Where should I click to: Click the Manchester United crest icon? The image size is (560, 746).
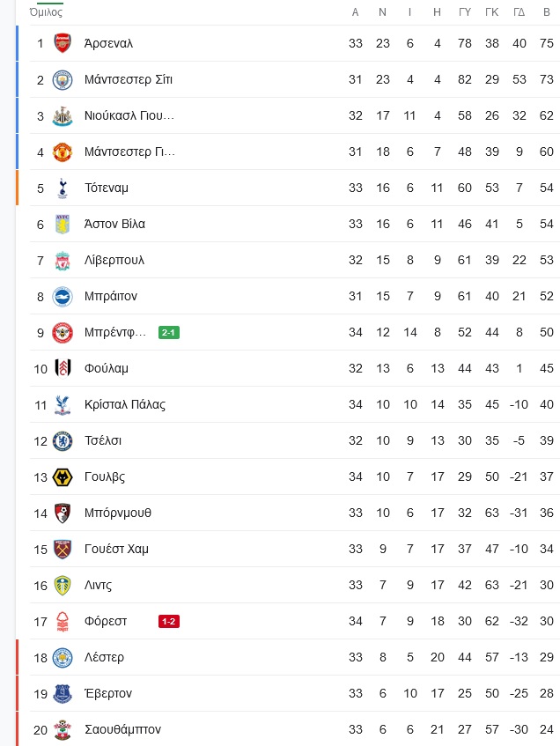click(x=63, y=151)
